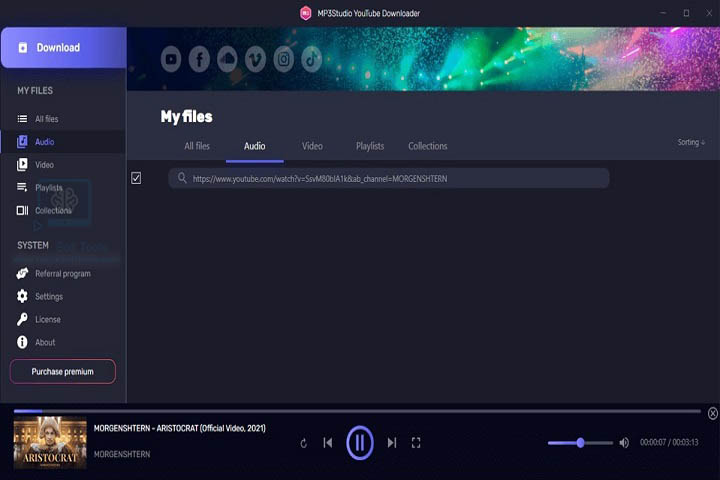Switch to All files tab
The height and width of the screenshot is (480, 720).
(x=197, y=146)
